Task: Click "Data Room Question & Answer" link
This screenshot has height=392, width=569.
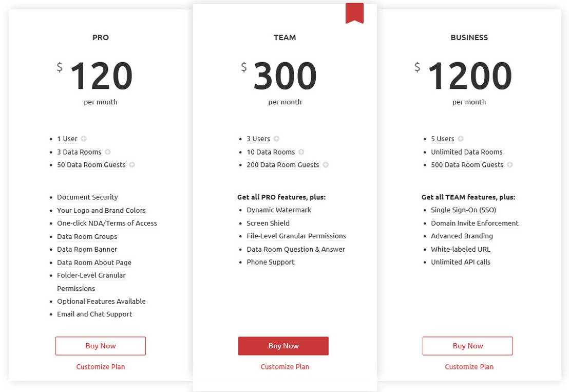Action: [x=296, y=249]
